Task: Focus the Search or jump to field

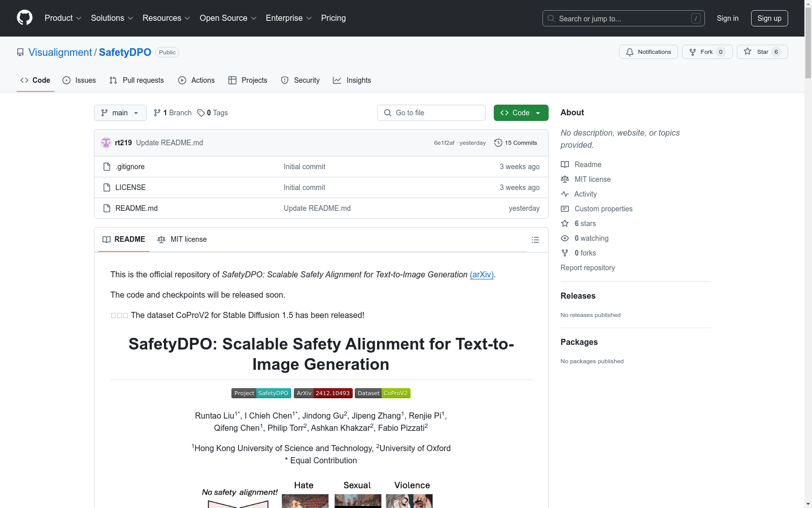Action: [623, 18]
